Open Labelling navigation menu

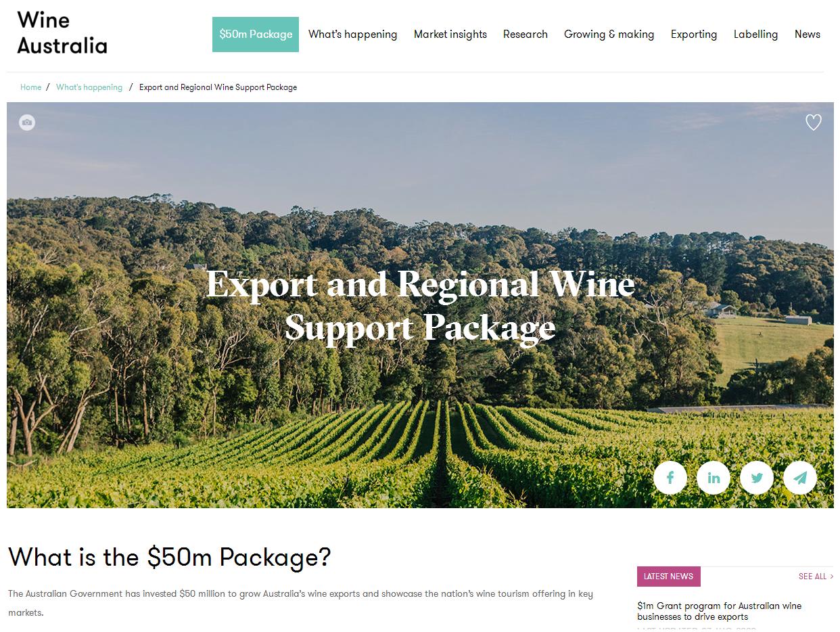(755, 35)
